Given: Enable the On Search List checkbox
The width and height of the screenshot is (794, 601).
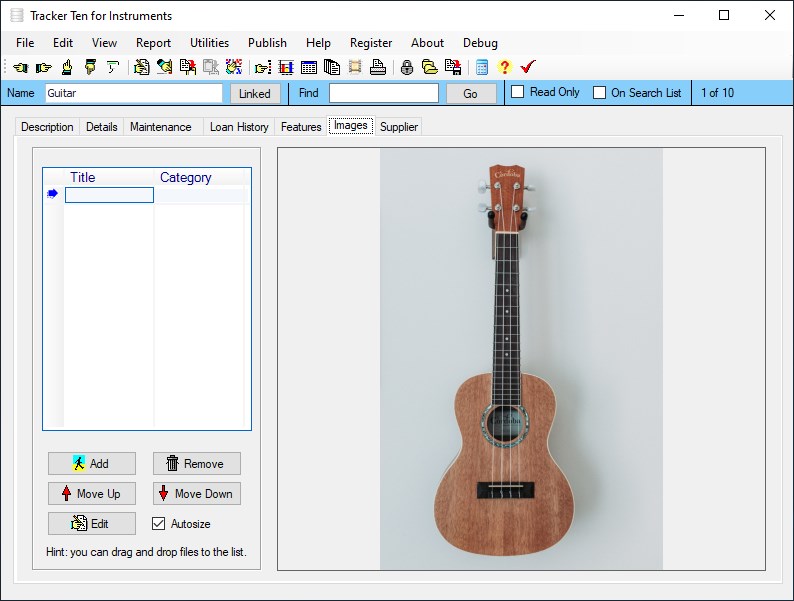Looking at the screenshot, I should click(600, 93).
